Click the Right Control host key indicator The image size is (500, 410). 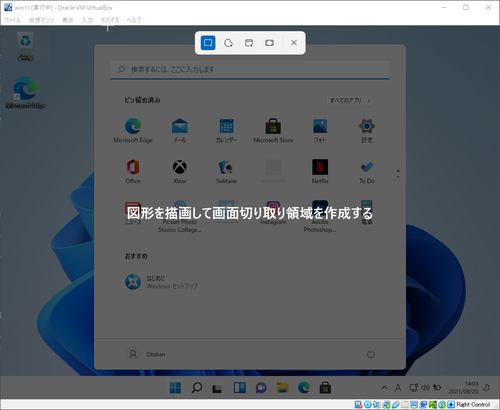click(473, 405)
